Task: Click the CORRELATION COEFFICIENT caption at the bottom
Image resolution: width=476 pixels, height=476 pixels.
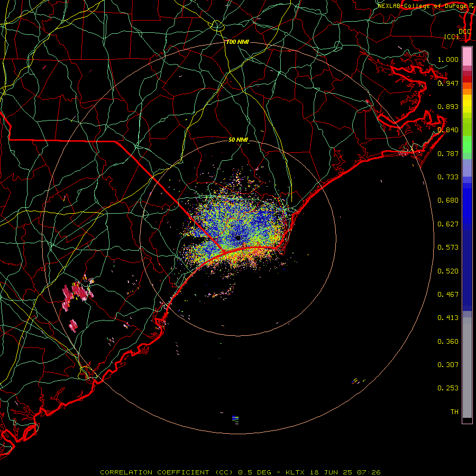Action: [240, 472]
